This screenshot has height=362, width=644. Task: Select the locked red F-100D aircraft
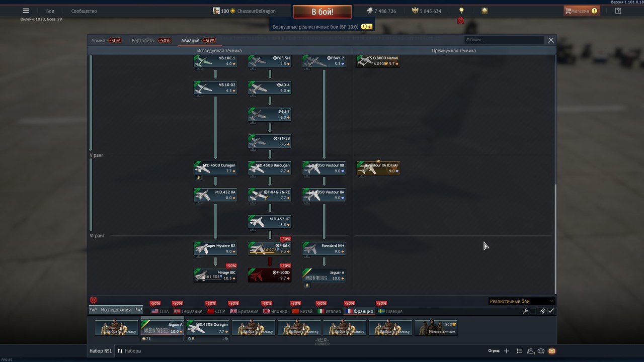point(270,276)
